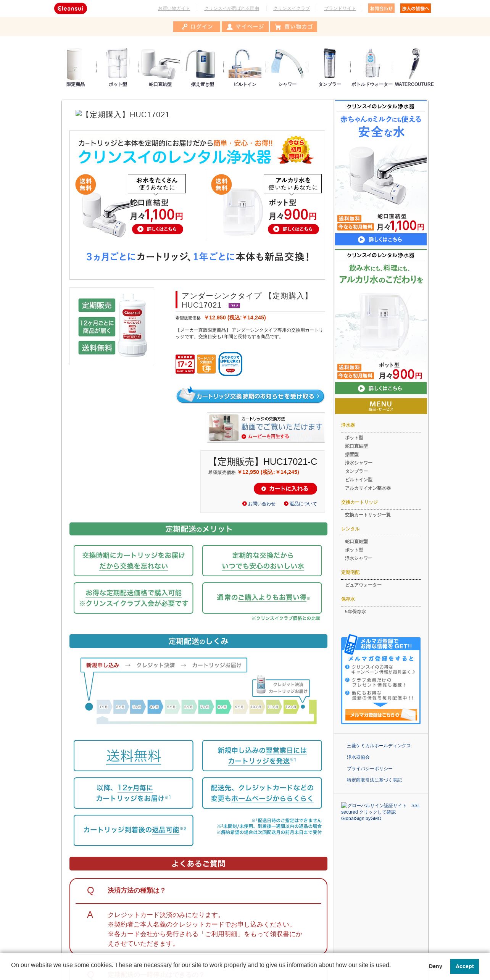
Task: Click カートリッジ交換時期のお知らせを受け取る button
Action: point(250,395)
